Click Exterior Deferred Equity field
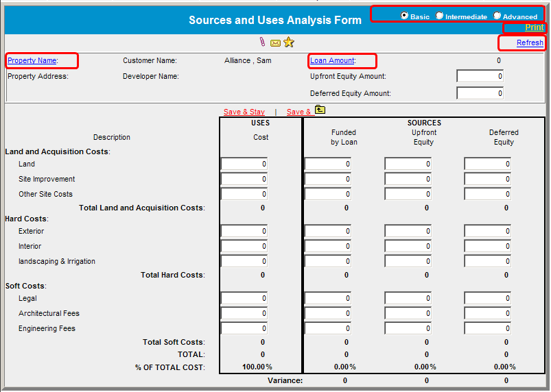Image resolution: width=551 pixels, height=392 pixels. click(x=488, y=231)
